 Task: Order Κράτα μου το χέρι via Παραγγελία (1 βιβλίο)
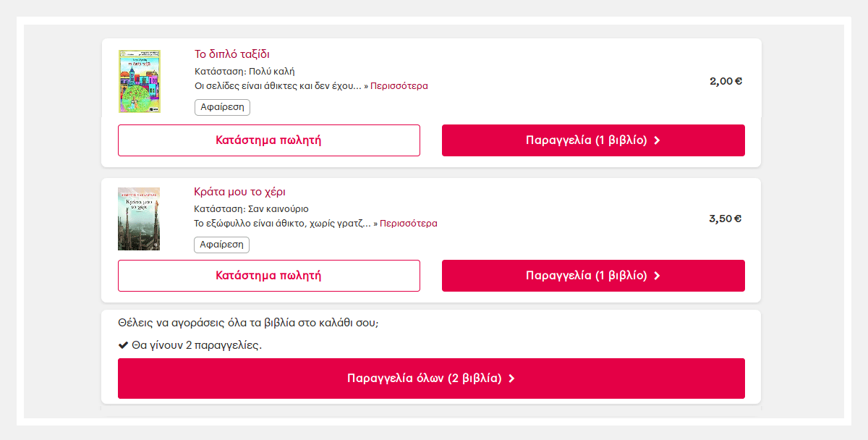click(x=593, y=276)
